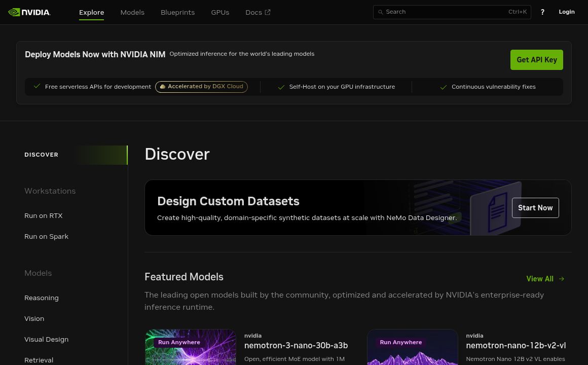
Task: Open the Blueprints section
Action: click(x=177, y=12)
